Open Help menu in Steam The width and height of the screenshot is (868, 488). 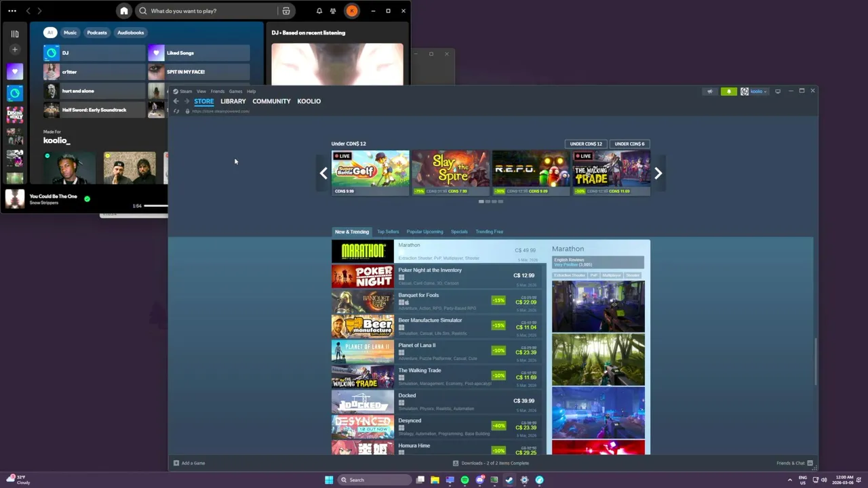coord(252,91)
